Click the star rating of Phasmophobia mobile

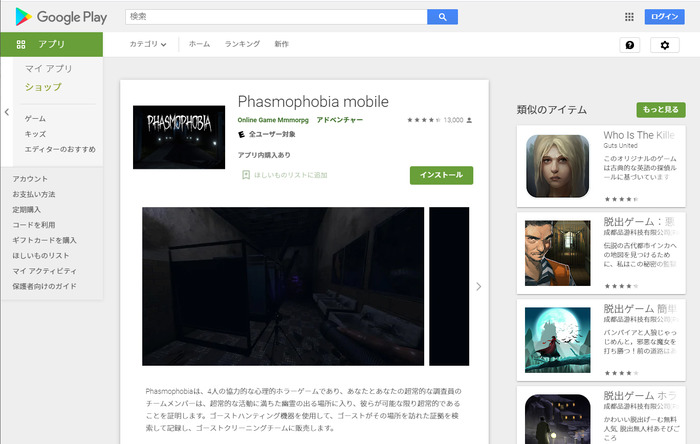pyautogui.click(x=424, y=120)
